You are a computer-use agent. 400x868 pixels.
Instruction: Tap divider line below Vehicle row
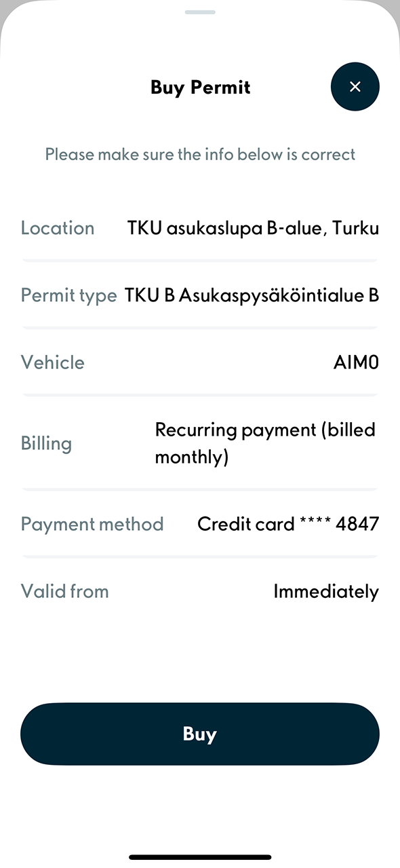(200, 394)
